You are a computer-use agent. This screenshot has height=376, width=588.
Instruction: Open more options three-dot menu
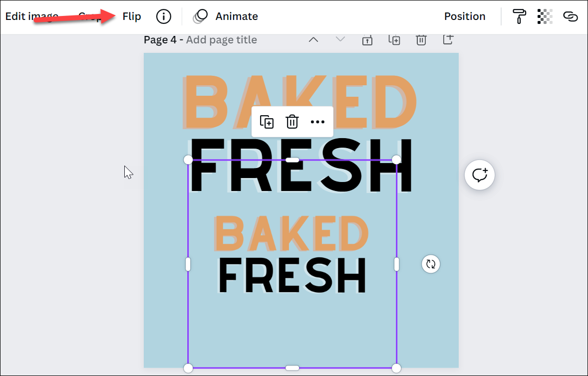pos(317,122)
